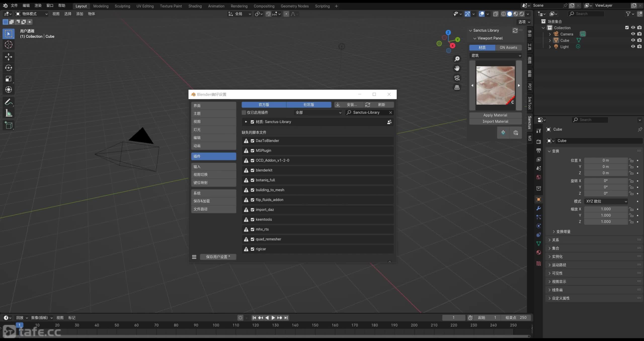Enable the 仅已启用插件 checkbox
Viewport: 644px width, 341px height.
(x=244, y=112)
